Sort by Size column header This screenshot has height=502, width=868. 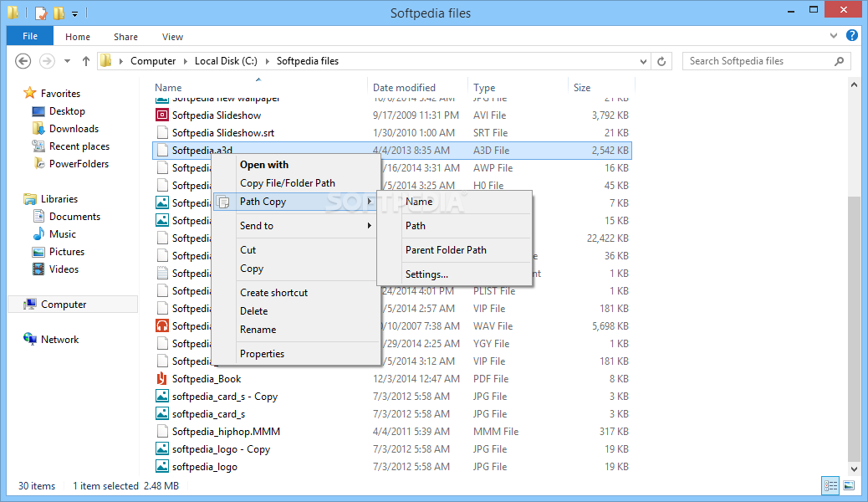click(582, 88)
